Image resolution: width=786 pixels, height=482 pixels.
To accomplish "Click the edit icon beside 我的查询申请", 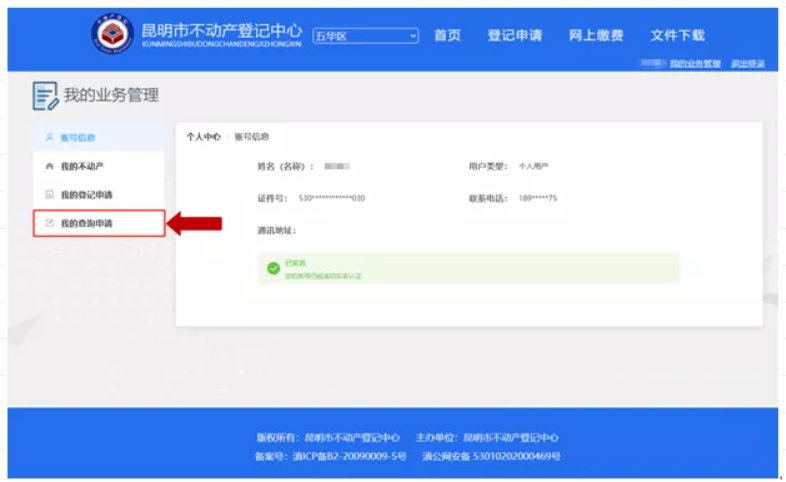I will coord(48,223).
